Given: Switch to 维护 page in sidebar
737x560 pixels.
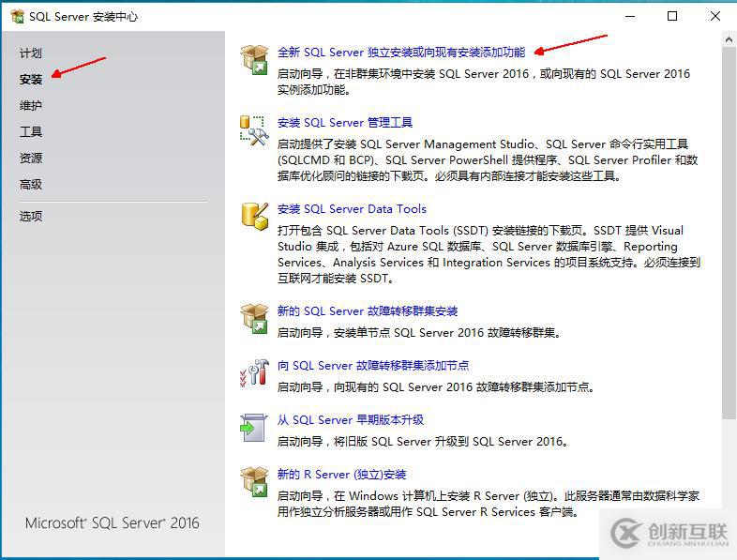Looking at the screenshot, I should 31,106.
